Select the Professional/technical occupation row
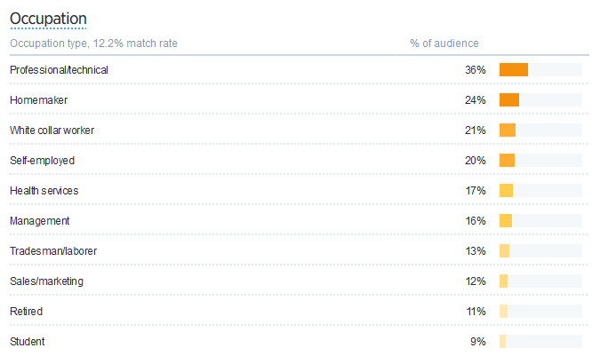 tap(59, 70)
